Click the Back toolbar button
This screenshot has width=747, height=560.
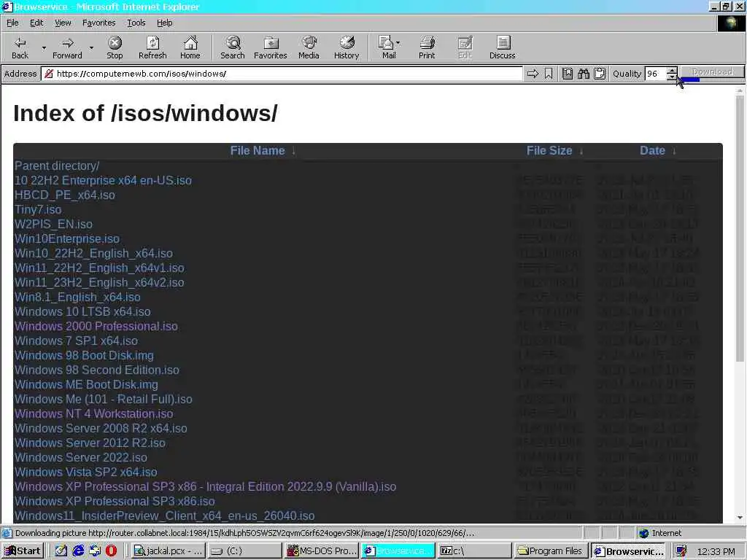point(20,47)
